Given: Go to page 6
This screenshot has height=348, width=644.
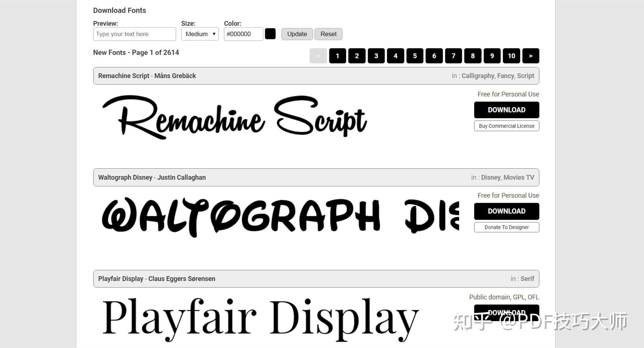Looking at the screenshot, I should (434, 56).
